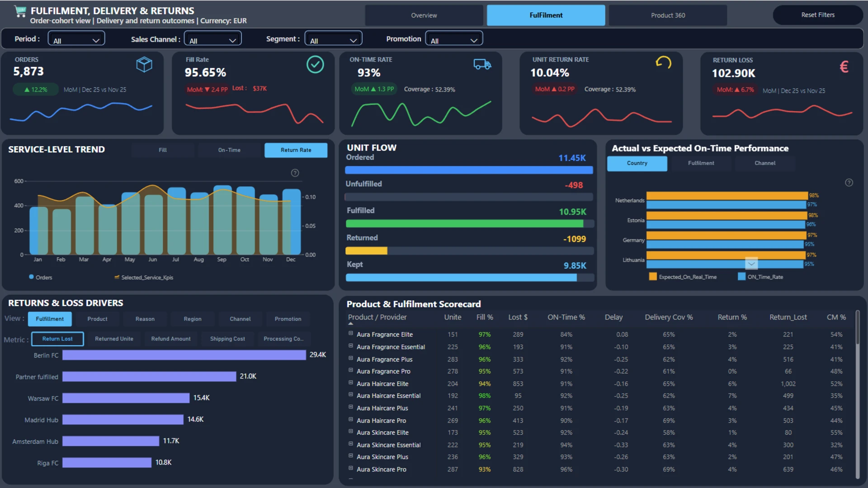Click the Unit Return Rate arrow icon
The height and width of the screenshot is (488, 868).
(663, 62)
